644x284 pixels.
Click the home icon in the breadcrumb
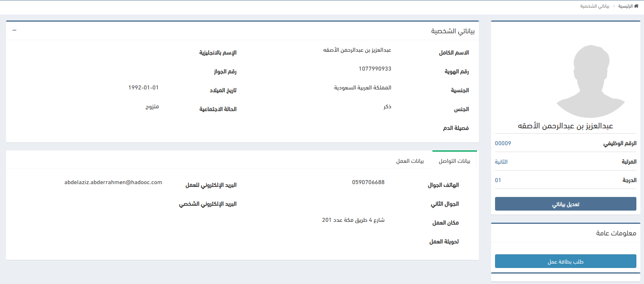636,6
